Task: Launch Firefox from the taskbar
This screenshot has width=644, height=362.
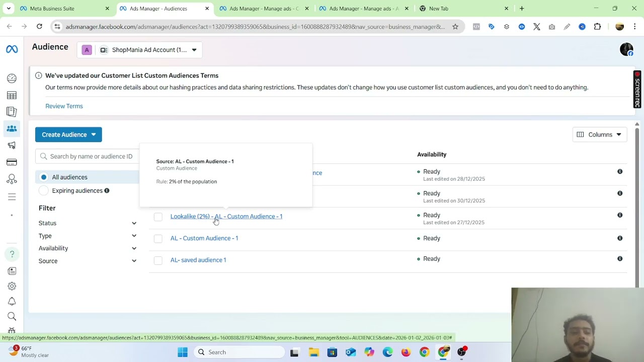Action: tap(406, 352)
